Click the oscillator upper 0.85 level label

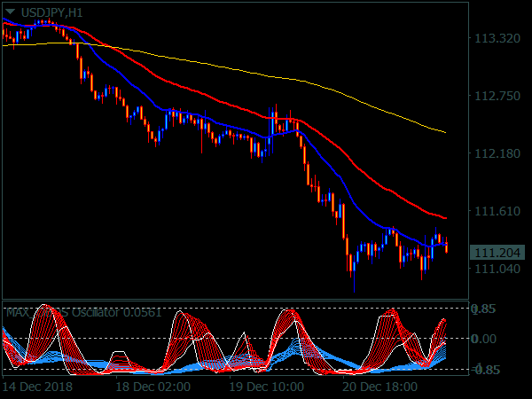coord(486,309)
